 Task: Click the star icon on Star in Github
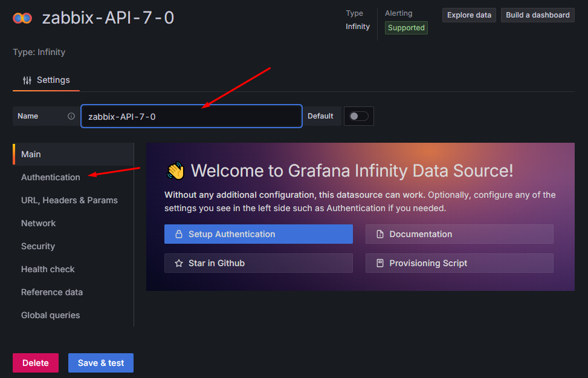178,263
